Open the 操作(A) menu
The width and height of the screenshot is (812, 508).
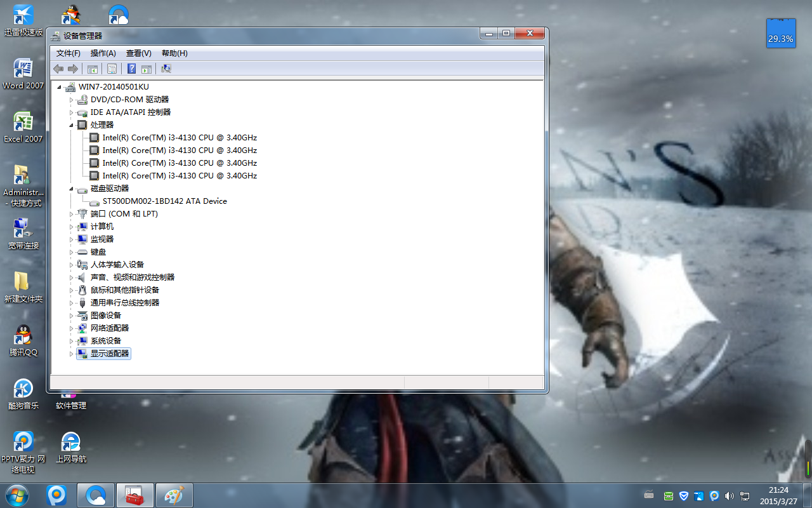point(103,53)
